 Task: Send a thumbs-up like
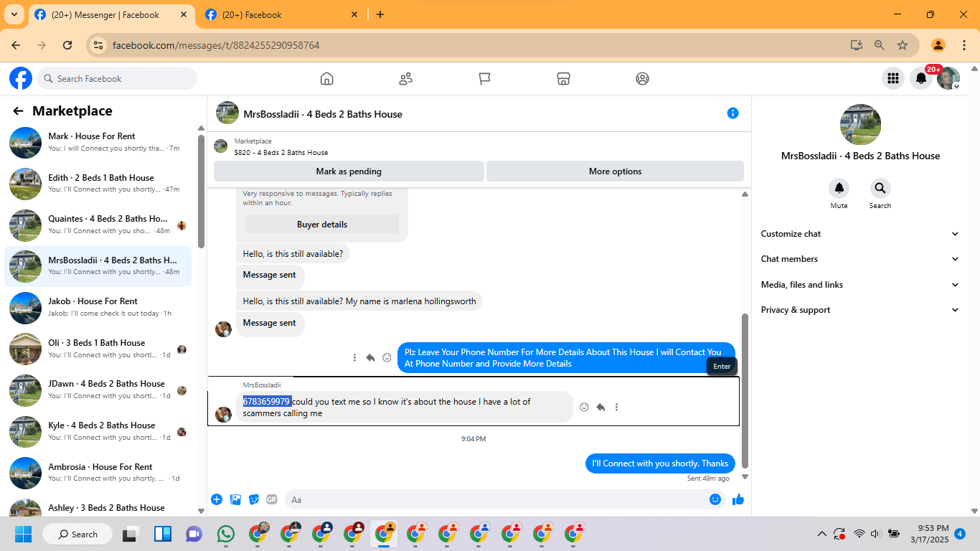coord(738,499)
